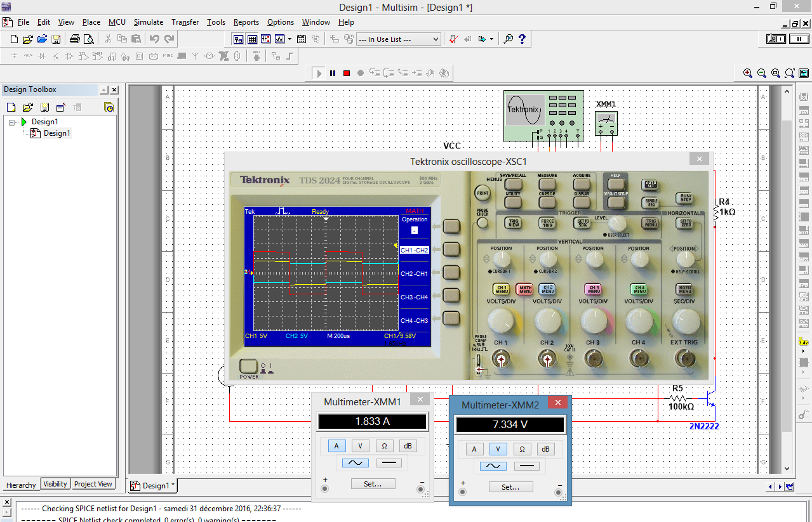This screenshot has height=522, width=812.
Task: Click Set... button on Multimeter-XMM2
Action: click(510, 487)
